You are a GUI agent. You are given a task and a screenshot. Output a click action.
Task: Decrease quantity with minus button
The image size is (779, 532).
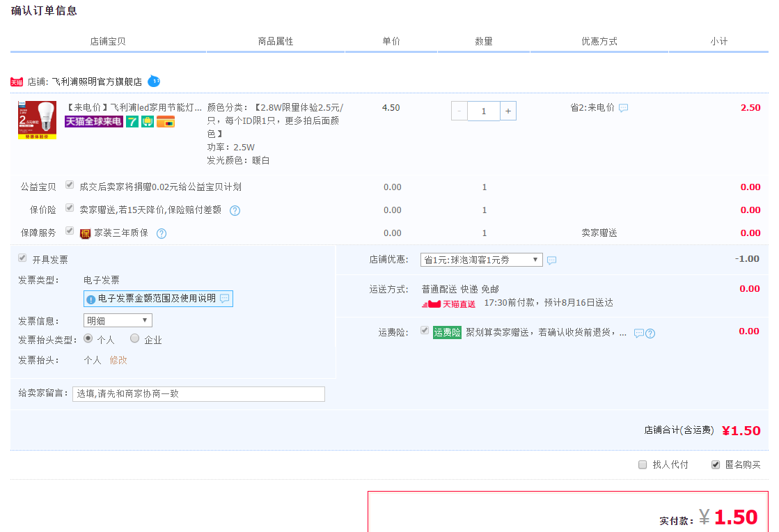(x=459, y=111)
